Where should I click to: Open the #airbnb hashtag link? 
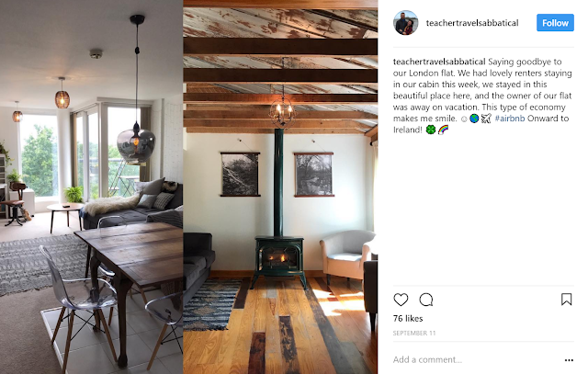tap(510, 119)
